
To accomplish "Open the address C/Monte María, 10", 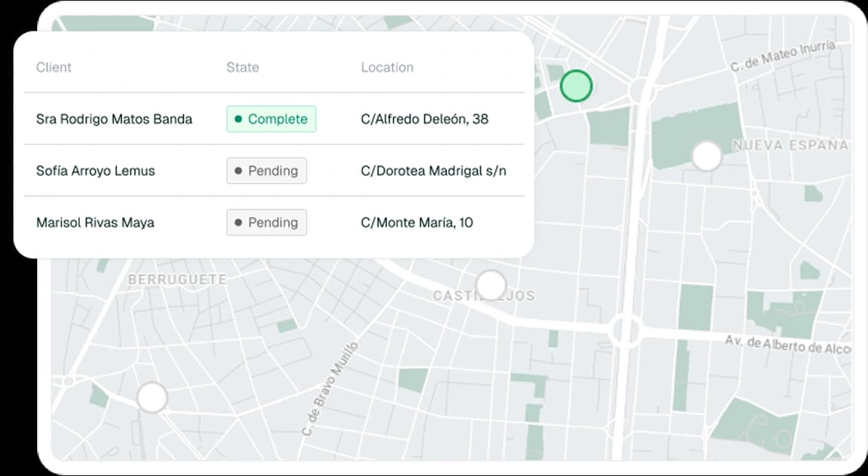I will 417,222.
